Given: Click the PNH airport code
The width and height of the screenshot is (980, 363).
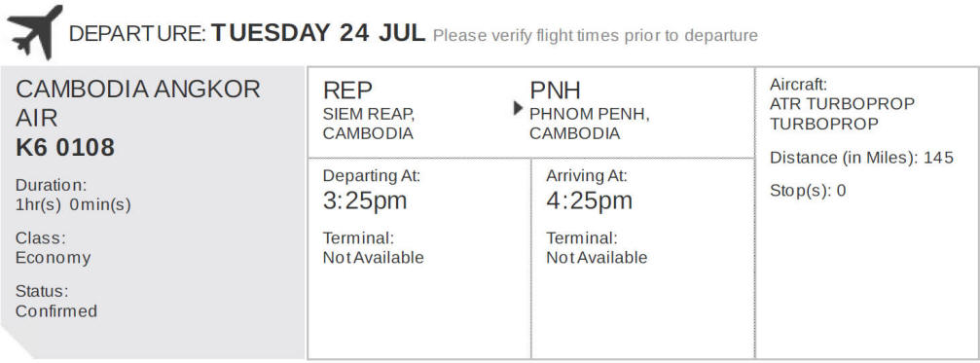Looking at the screenshot, I should [555, 91].
